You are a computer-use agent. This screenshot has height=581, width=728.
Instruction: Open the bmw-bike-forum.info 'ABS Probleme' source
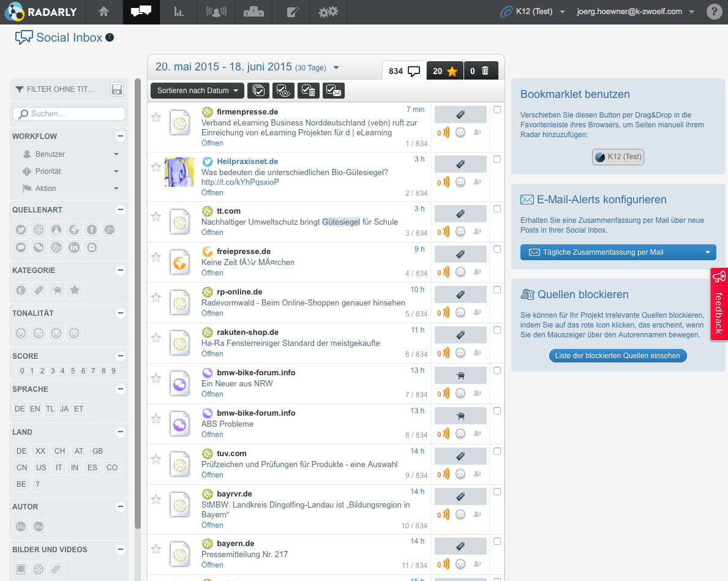(256, 413)
